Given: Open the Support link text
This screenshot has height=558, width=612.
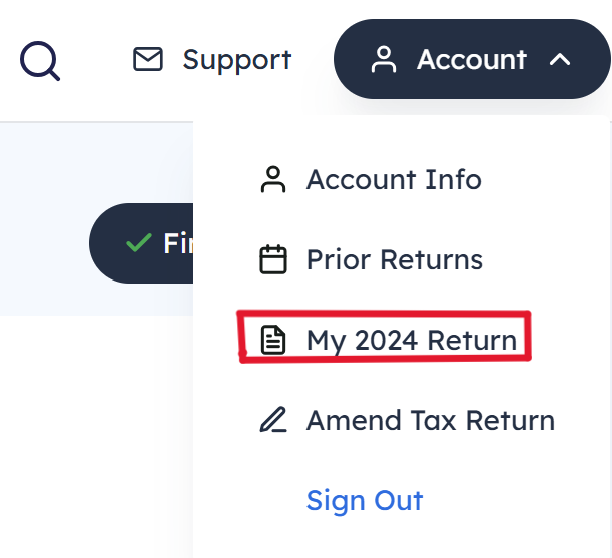Looking at the screenshot, I should [x=237, y=60].
